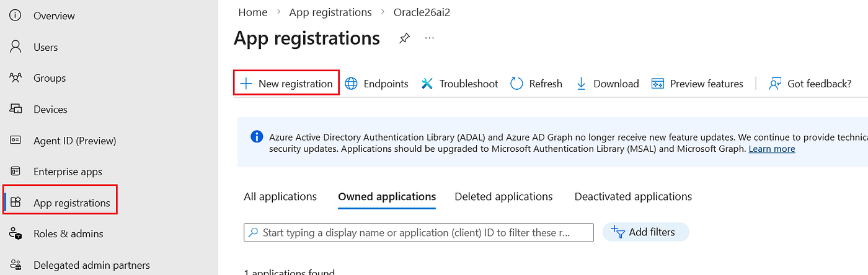
Task: Click the Endpoints globe icon
Action: tap(352, 84)
